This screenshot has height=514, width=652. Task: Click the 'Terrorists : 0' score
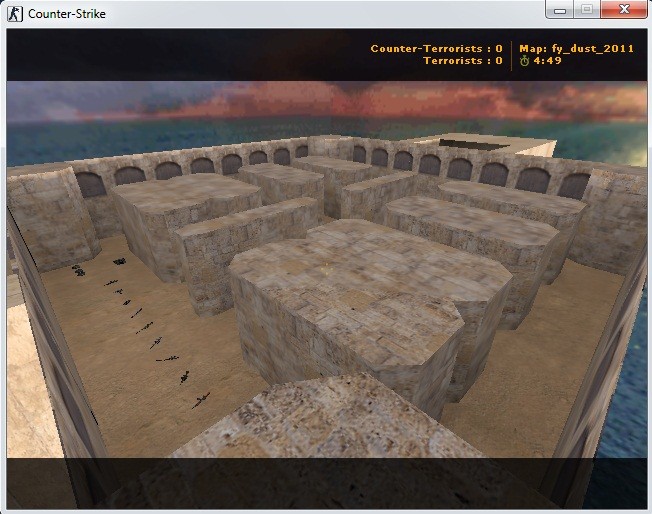click(463, 61)
